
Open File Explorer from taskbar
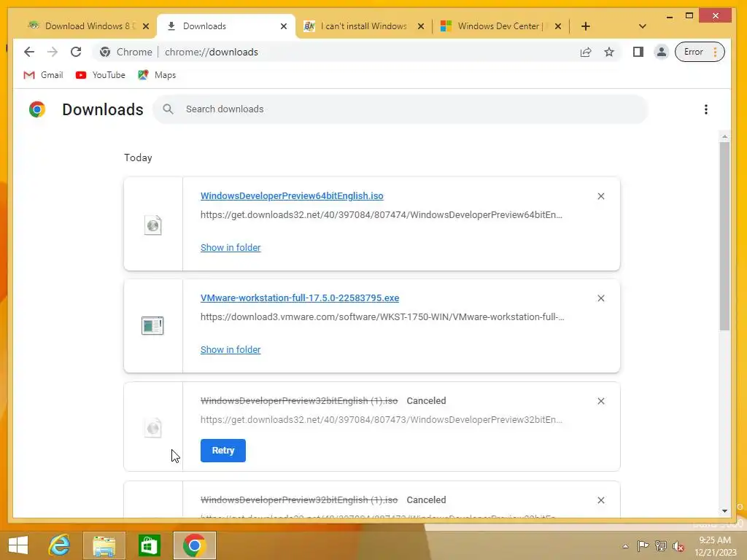coord(104,545)
